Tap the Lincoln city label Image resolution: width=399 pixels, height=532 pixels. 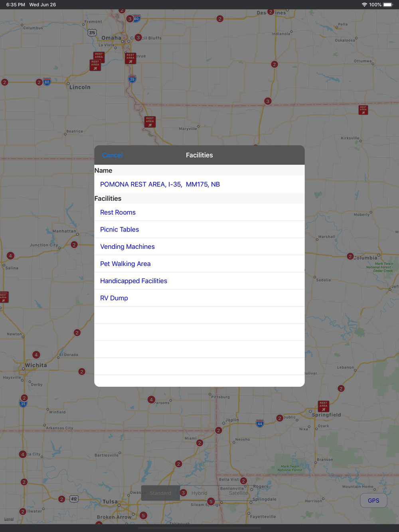pyautogui.click(x=80, y=87)
